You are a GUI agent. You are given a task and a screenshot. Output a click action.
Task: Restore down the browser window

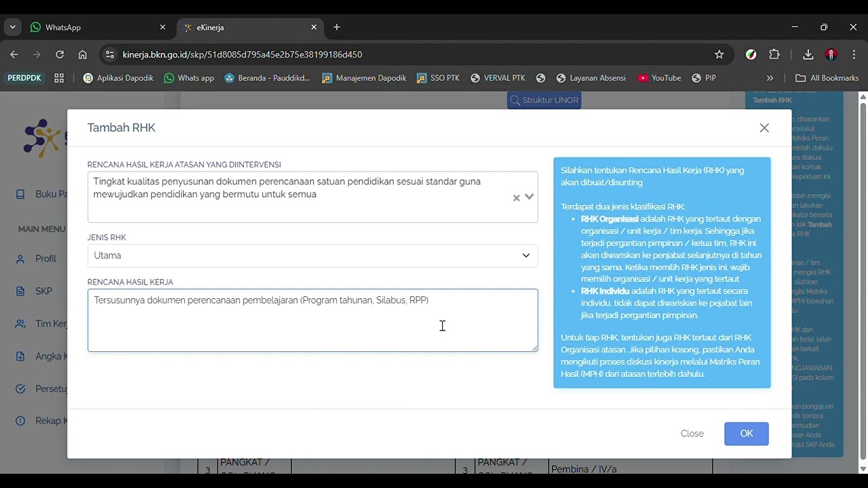coord(824,27)
